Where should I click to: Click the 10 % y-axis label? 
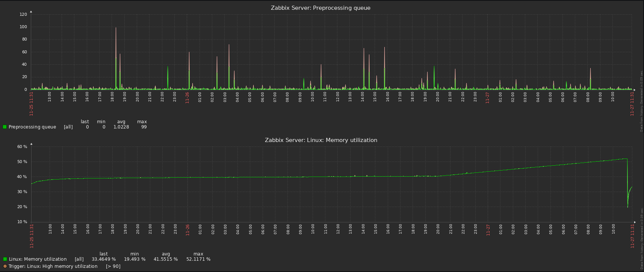pos(22,222)
